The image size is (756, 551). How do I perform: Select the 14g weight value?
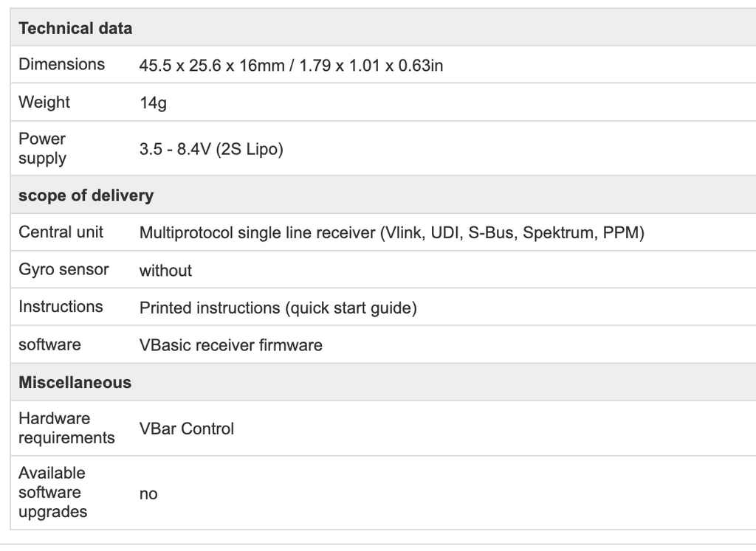coord(153,103)
